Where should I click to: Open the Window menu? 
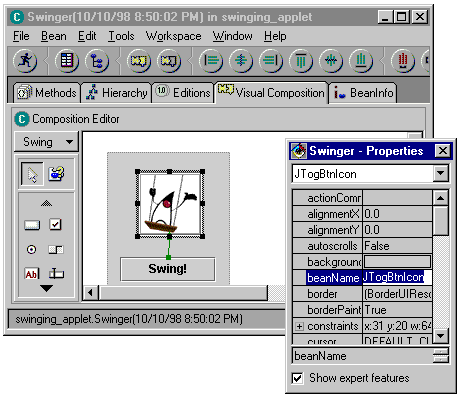(x=233, y=36)
